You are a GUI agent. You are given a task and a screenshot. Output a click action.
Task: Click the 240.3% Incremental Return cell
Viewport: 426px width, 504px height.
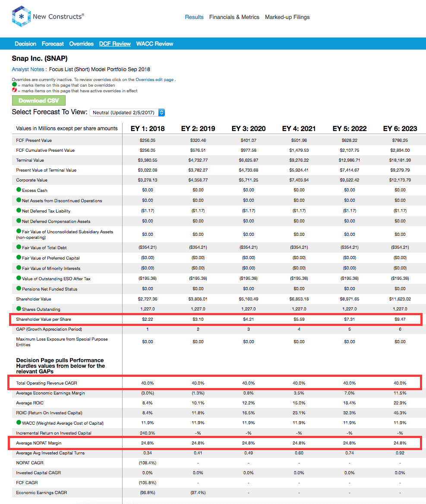(x=148, y=433)
